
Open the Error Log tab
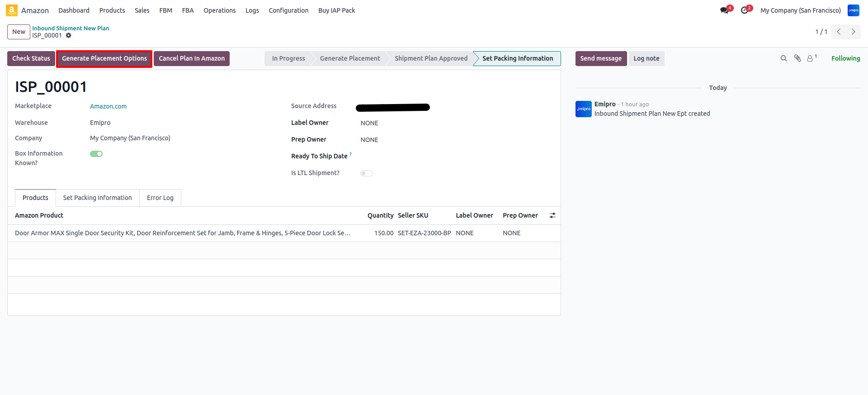tap(160, 198)
